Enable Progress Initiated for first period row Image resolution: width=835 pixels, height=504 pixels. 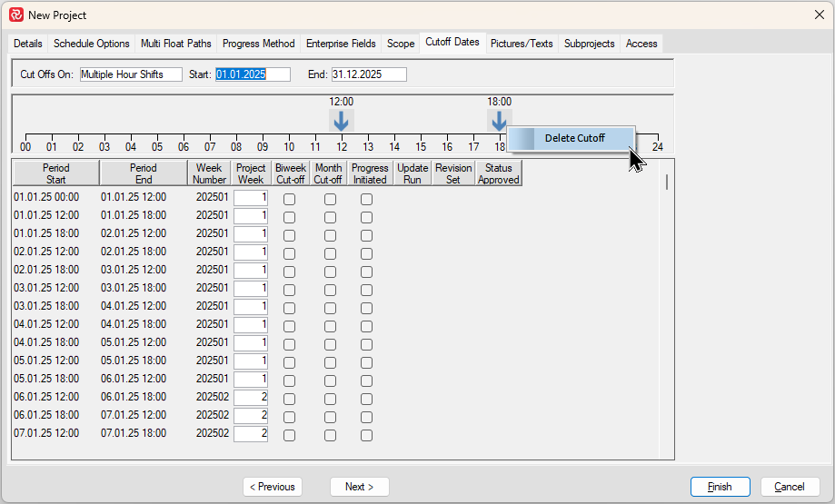pos(366,199)
